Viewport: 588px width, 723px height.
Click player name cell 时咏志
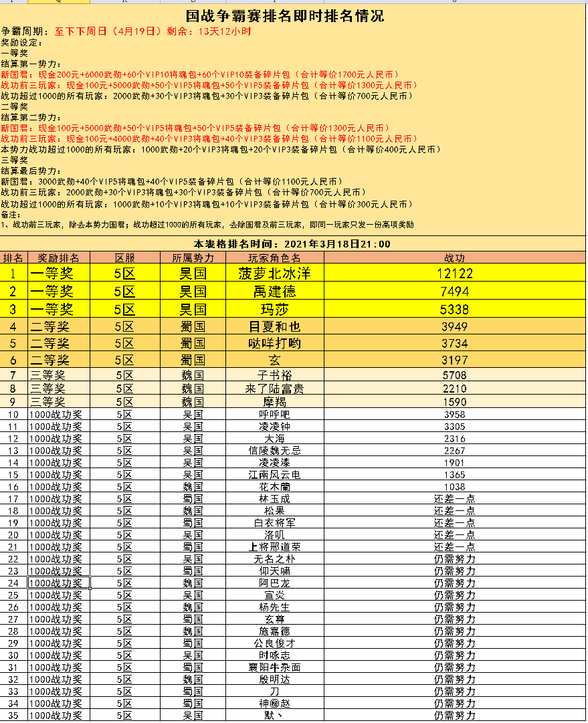pos(275,655)
